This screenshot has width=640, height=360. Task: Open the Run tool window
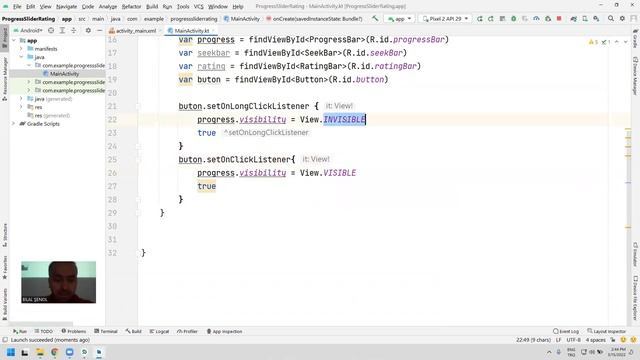click(x=20, y=331)
